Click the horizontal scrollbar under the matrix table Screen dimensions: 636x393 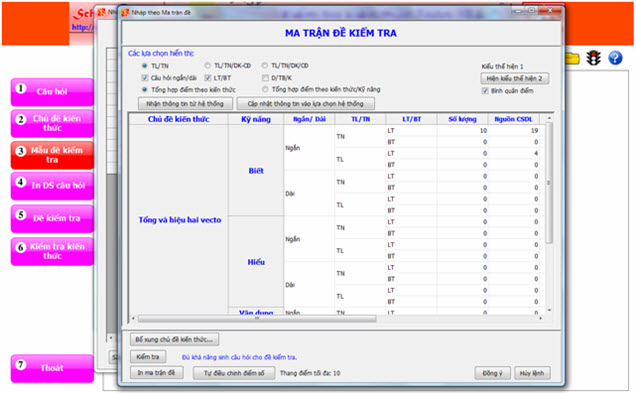point(257,319)
